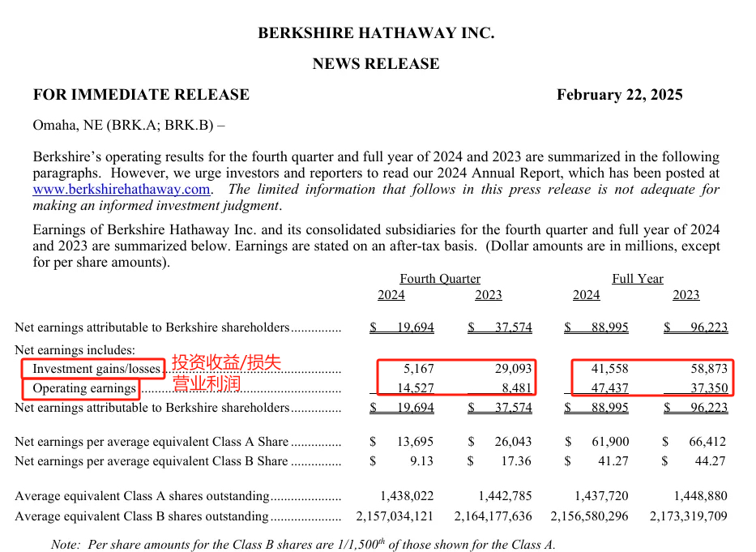Select the NEWS RELEASE heading
The image size is (756, 552).
pos(376,64)
